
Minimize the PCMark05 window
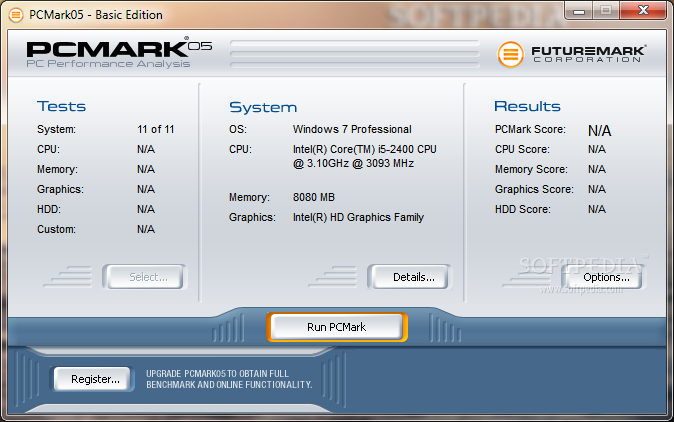[x=579, y=11]
